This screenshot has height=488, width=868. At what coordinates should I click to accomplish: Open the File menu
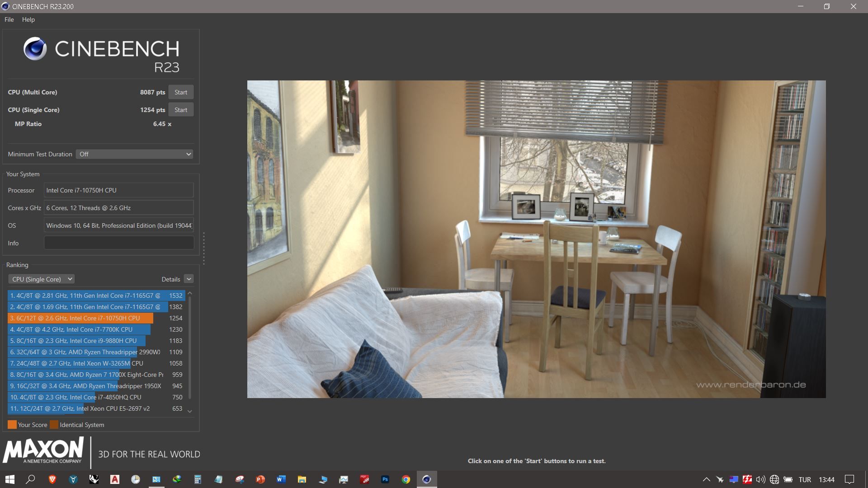[9, 19]
